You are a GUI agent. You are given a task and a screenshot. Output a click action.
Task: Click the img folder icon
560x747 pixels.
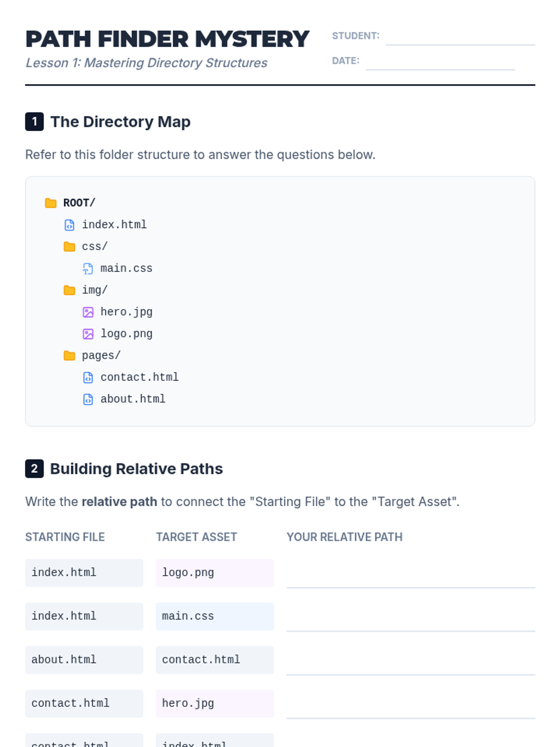point(69,290)
